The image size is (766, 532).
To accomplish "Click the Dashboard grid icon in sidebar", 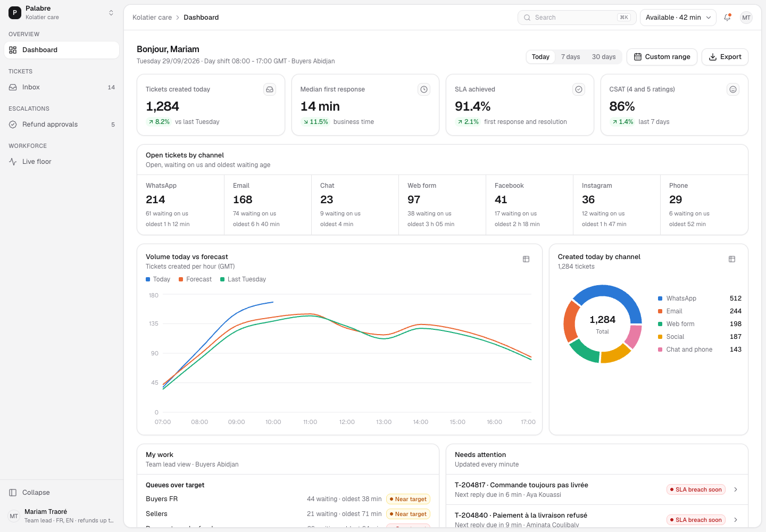I will [13, 50].
